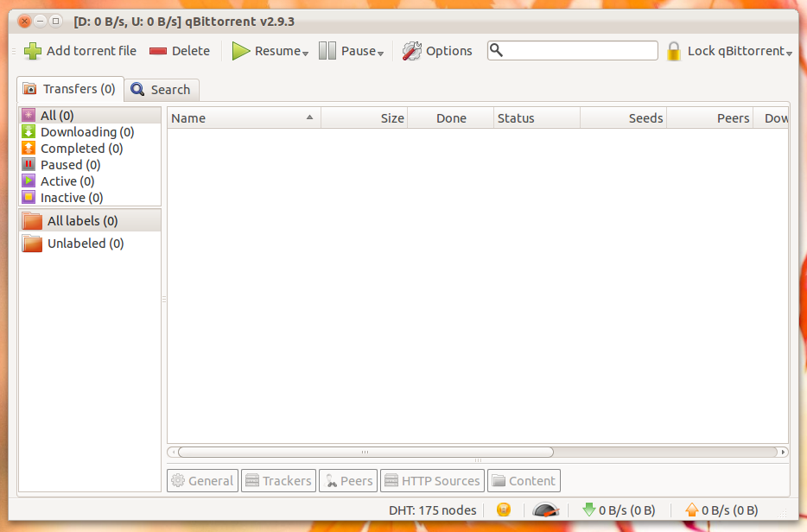The width and height of the screenshot is (807, 532).
Task: Expand the Resume dropdown arrow
Action: [x=305, y=54]
